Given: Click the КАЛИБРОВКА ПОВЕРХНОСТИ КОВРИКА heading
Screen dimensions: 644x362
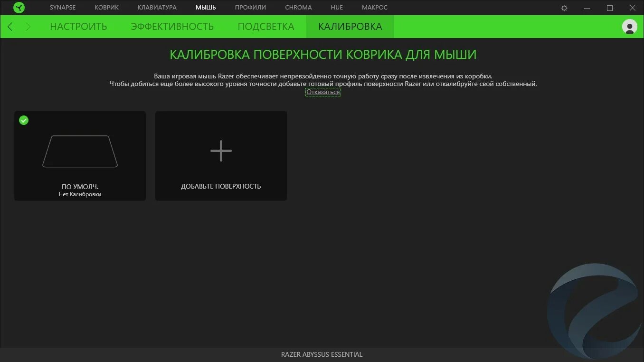Looking at the screenshot, I should click(x=323, y=55).
